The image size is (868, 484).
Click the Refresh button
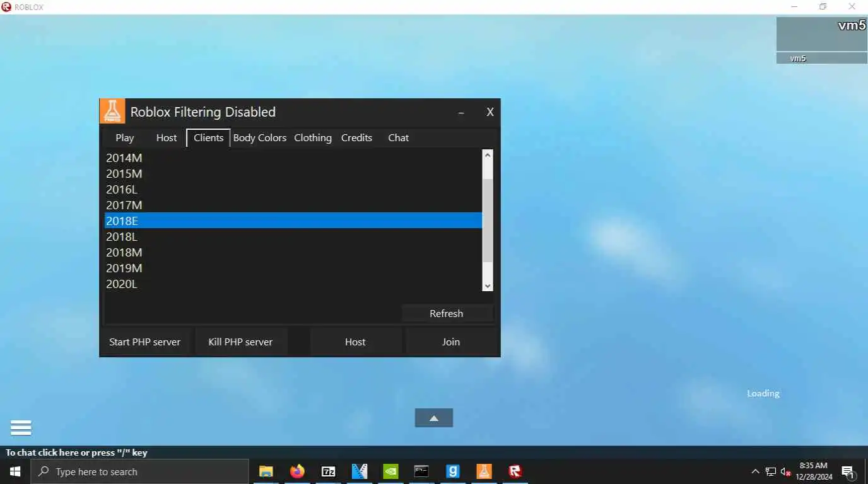pyautogui.click(x=447, y=313)
